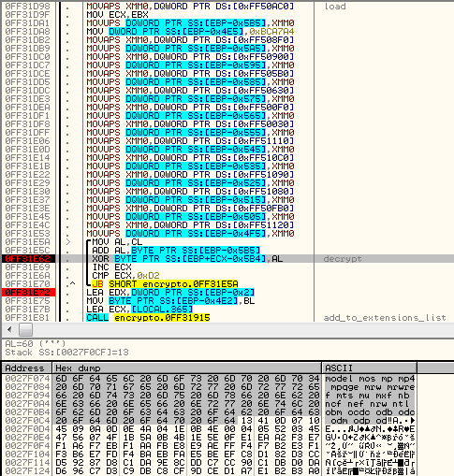This screenshot has height=476, width=454.
Task: Select LEA EDX,DWORD PTR SS:[EBP-0x2] instruction
Action: [x=170, y=293]
